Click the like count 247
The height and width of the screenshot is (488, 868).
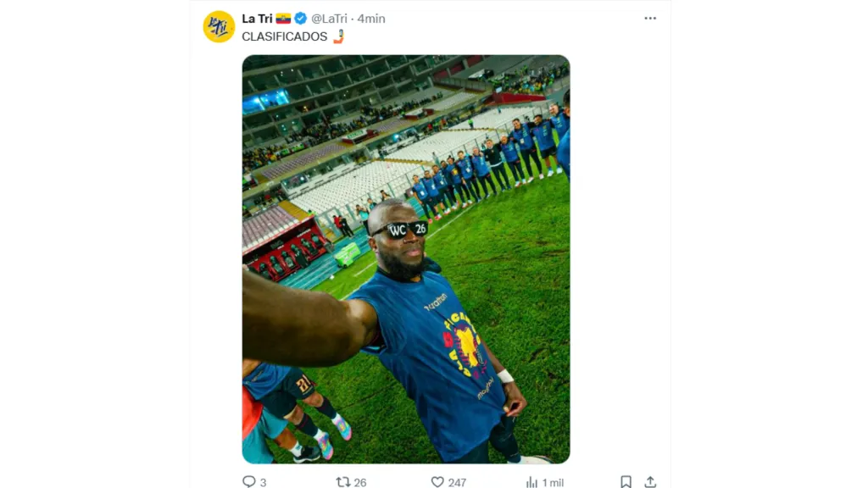(457, 482)
